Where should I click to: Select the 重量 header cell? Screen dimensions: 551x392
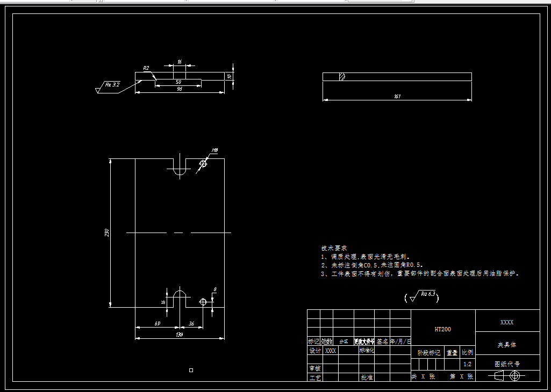coord(452,353)
